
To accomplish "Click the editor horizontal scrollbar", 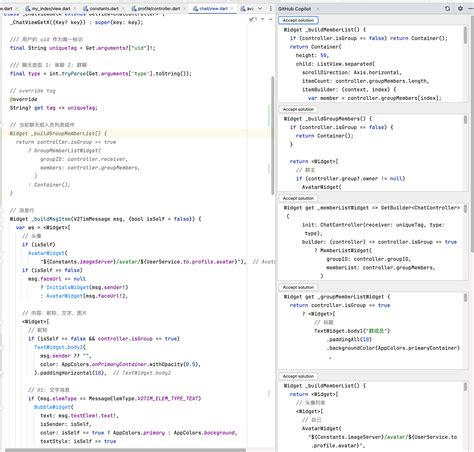I will pos(125,450).
